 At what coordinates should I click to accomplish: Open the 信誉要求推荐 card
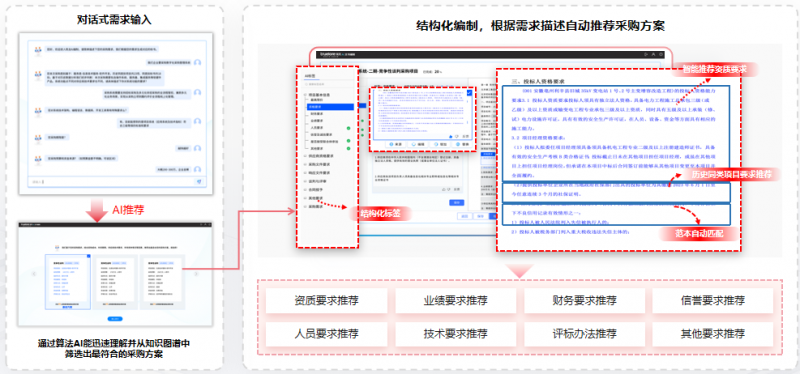[x=713, y=301]
